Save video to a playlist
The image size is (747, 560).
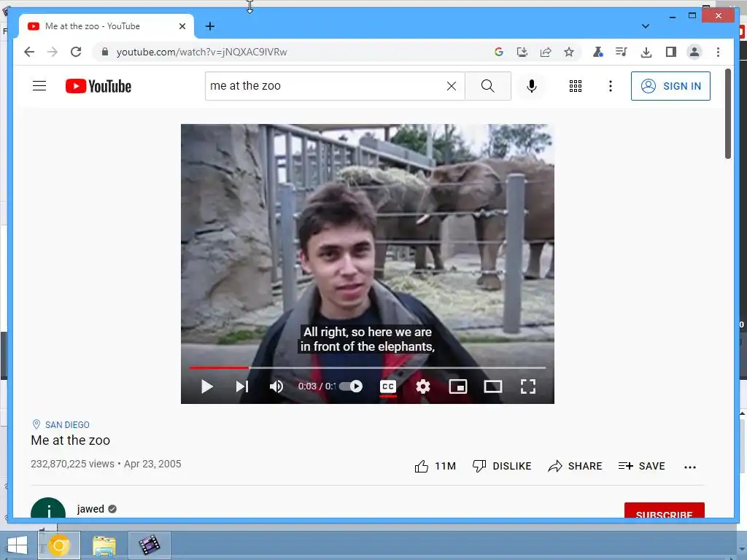click(641, 466)
